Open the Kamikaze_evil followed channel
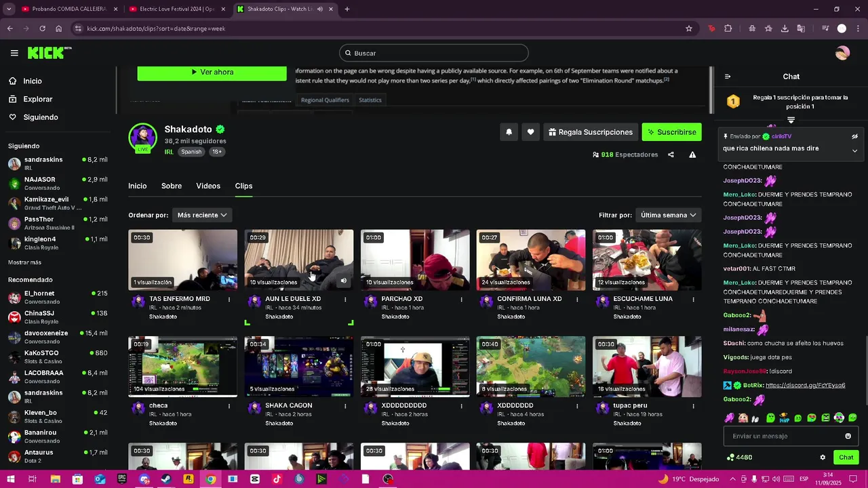 [x=58, y=203]
